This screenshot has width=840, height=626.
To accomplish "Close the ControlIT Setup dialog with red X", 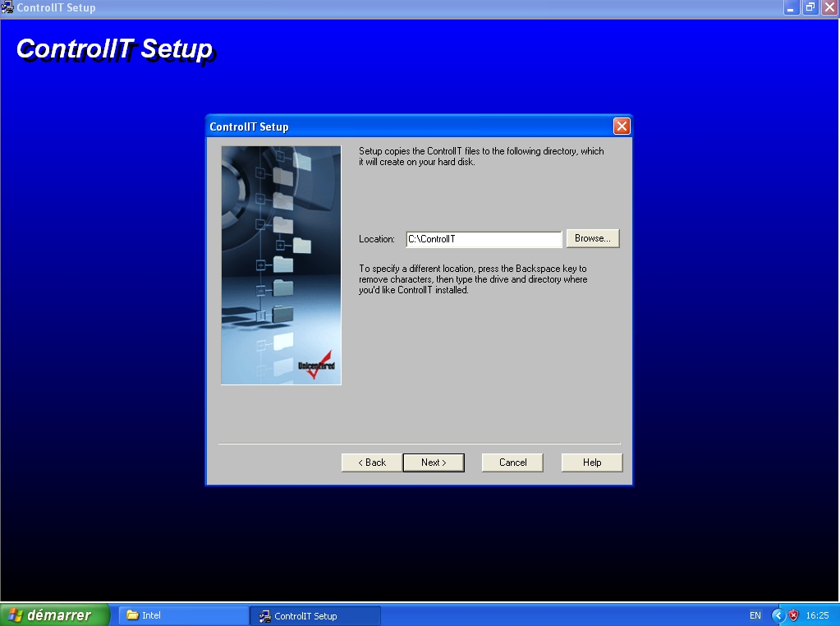I will (621, 127).
